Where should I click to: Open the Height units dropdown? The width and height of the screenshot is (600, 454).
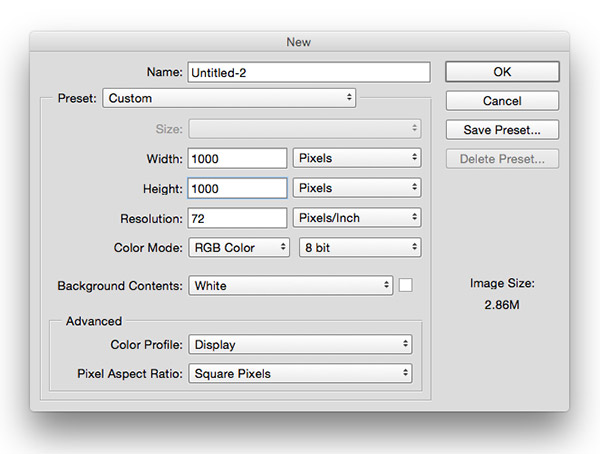pyautogui.click(x=357, y=188)
